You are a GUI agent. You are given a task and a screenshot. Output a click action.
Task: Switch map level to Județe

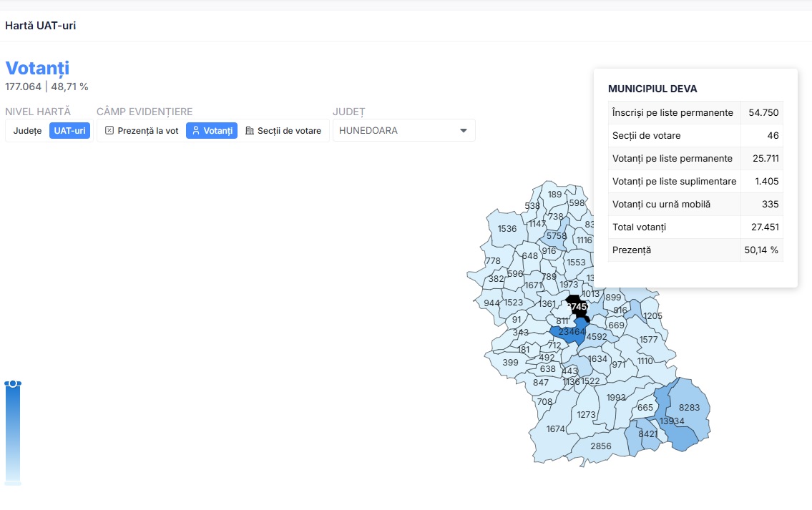(x=28, y=131)
